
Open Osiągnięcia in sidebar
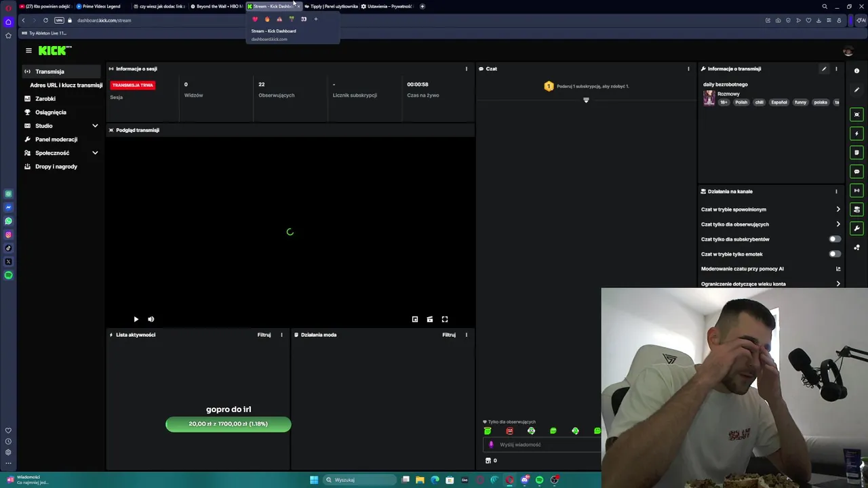51,113
